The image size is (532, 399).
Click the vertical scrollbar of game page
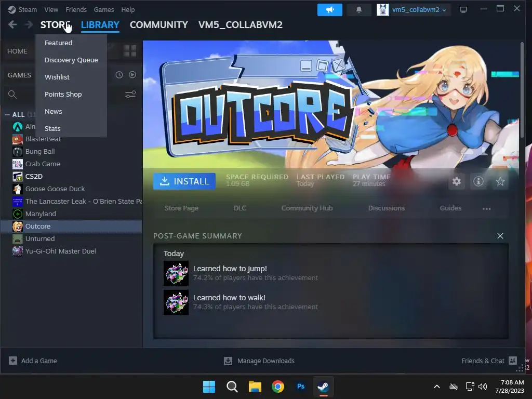(523, 90)
